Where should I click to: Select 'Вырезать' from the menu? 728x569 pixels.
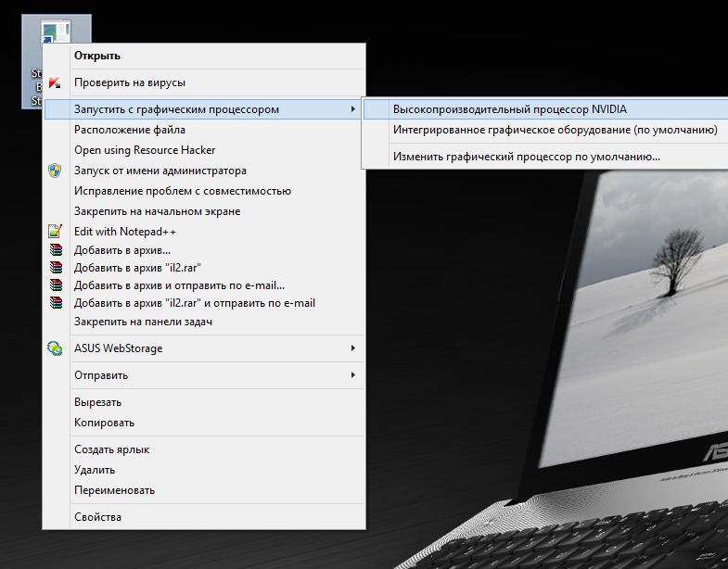pos(204,402)
